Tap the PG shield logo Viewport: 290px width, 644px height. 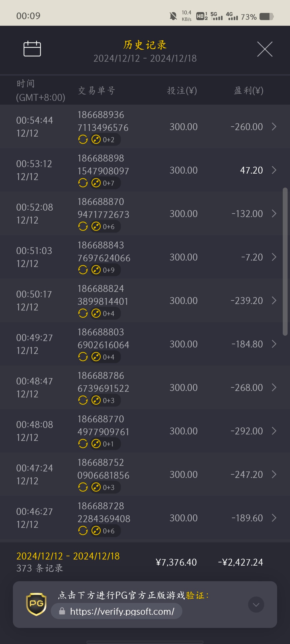pos(36,604)
